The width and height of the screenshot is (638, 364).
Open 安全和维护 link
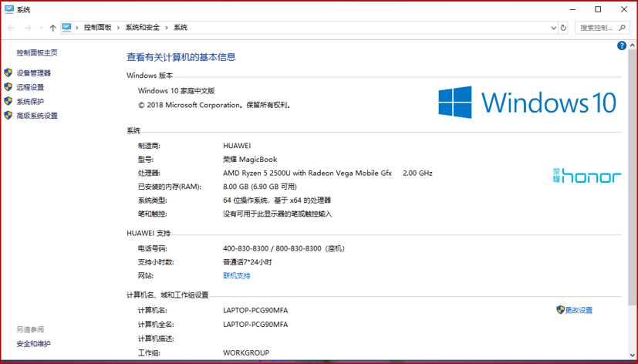click(x=33, y=344)
